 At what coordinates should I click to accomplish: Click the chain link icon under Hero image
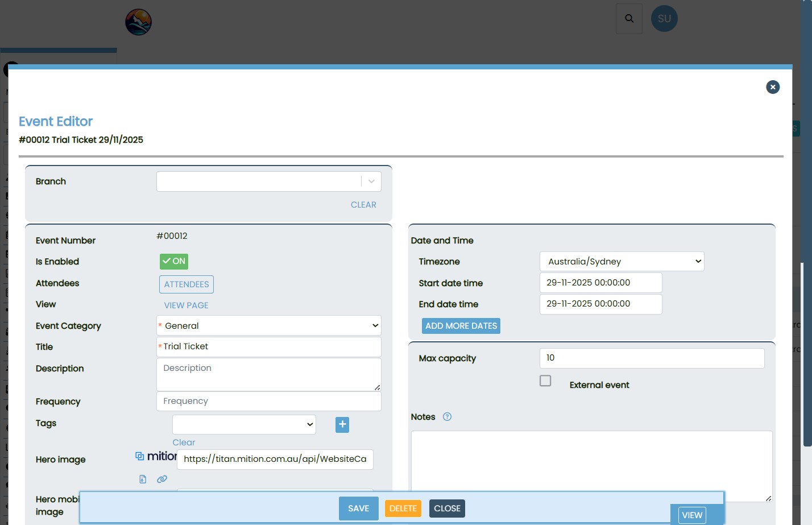point(162,479)
